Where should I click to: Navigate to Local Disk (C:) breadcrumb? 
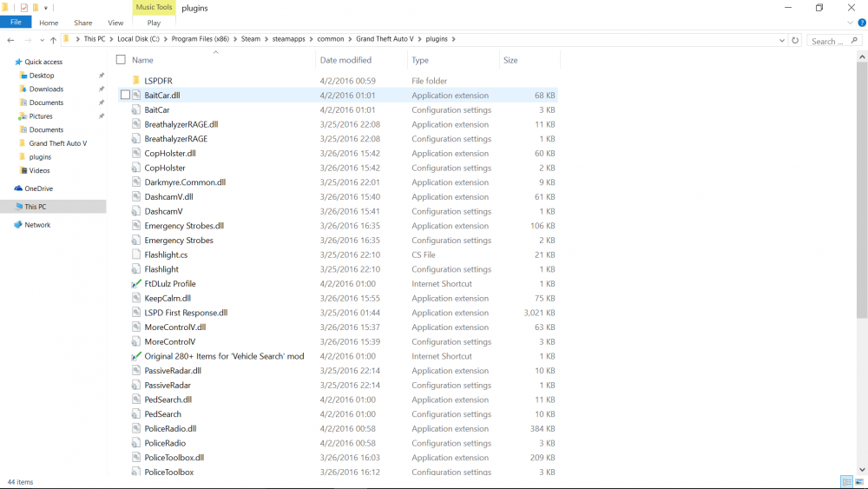point(138,39)
